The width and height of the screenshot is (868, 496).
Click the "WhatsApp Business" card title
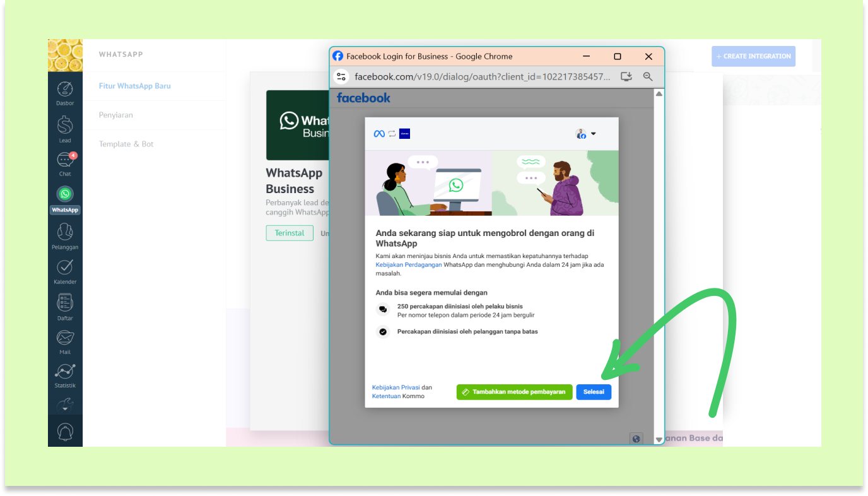coord(295,180)
